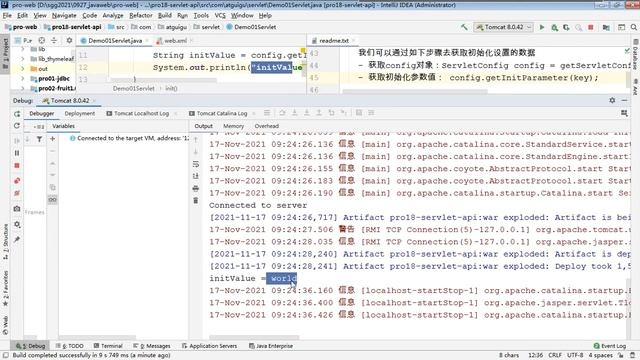Click the Build Project hammer icon
The image size is (640, 360).
click(464, 27)
